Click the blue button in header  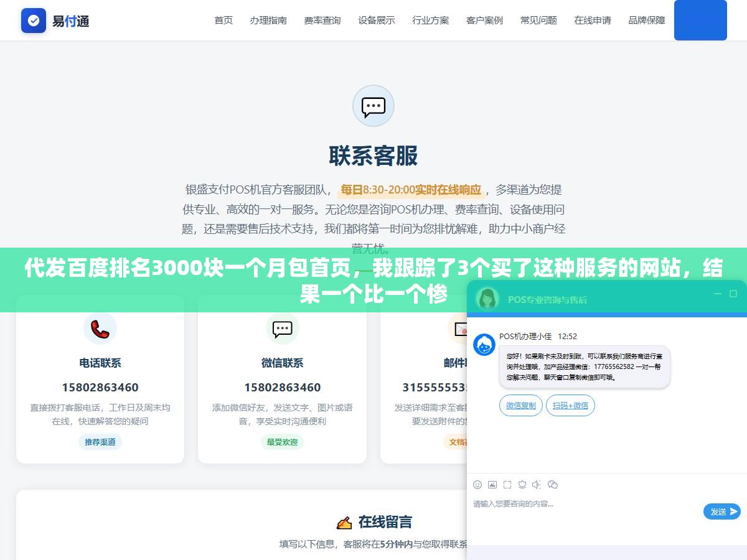pyautogui.click(x=700, y=20)
